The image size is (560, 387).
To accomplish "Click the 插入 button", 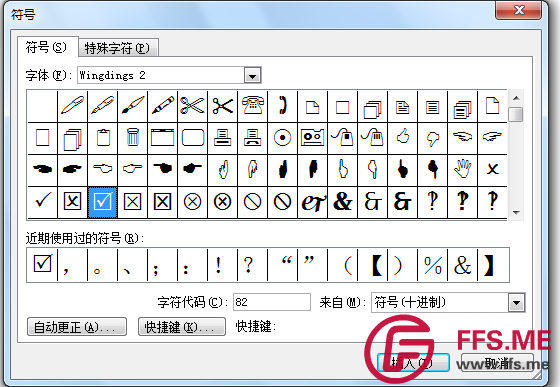I will click(x=413, y=363).
